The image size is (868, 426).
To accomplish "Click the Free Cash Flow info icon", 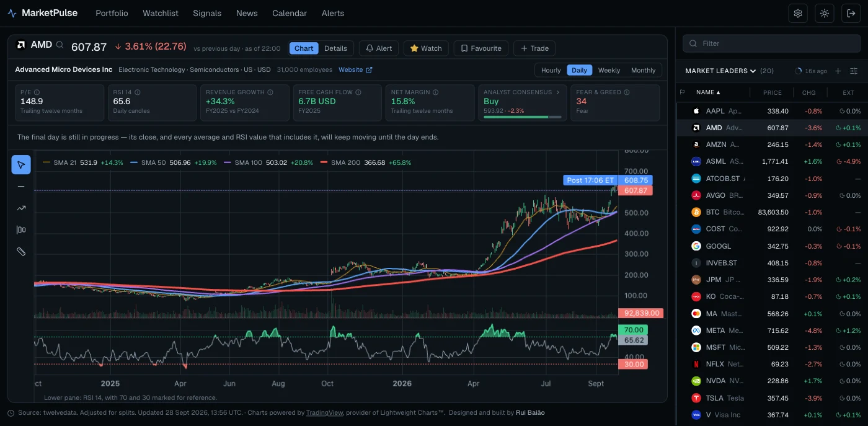I will 359,92.
